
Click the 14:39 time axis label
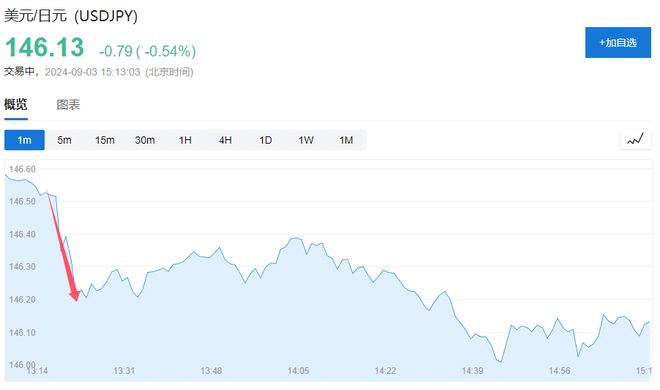pos(472,371)
